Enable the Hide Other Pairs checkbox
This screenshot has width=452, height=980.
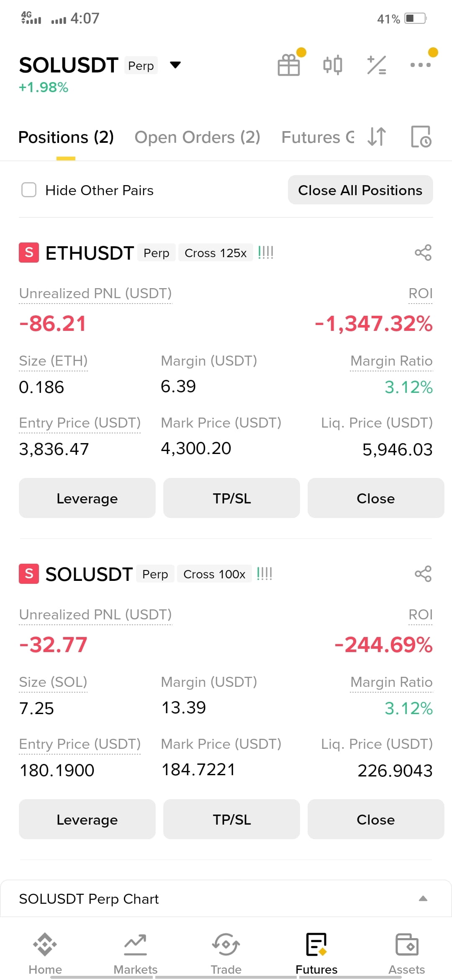click(x=29, y=190)
